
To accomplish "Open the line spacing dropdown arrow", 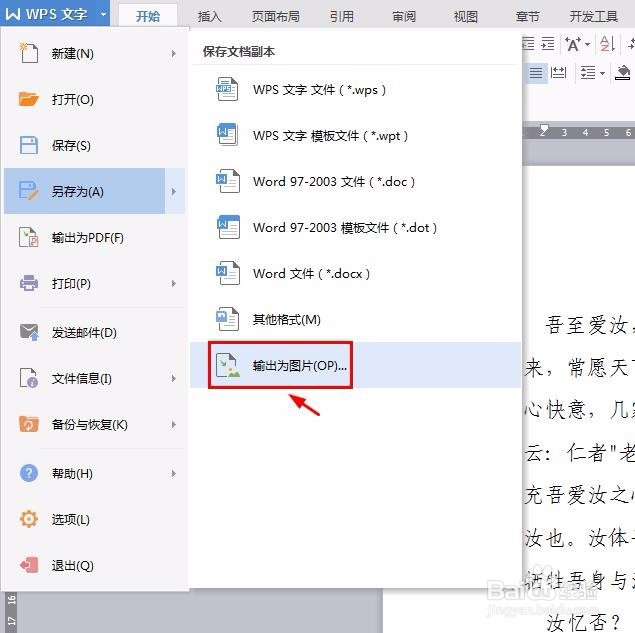I will [603, 73].
